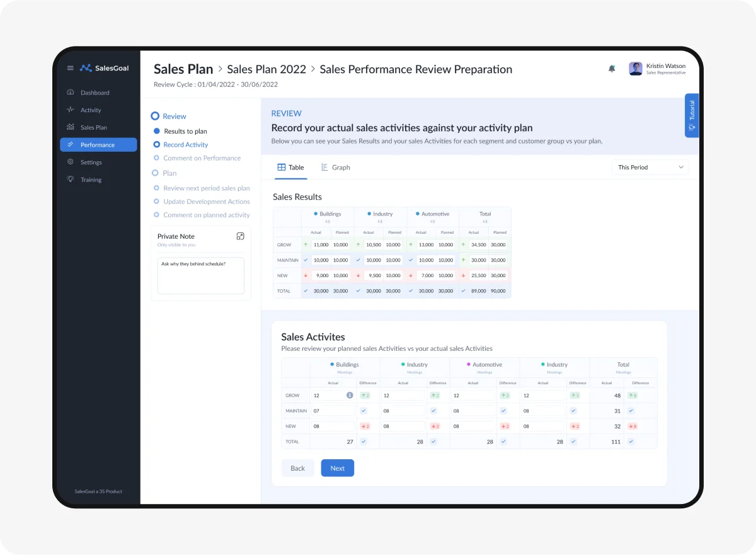This screenshot has width=756, height=555.
Task: Click the Back button
Action: point(297,468)
